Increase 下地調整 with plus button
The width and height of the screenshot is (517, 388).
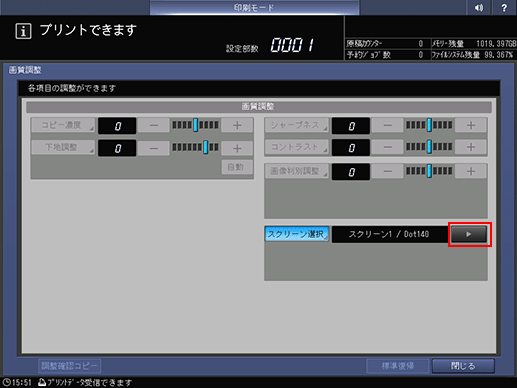237,148
